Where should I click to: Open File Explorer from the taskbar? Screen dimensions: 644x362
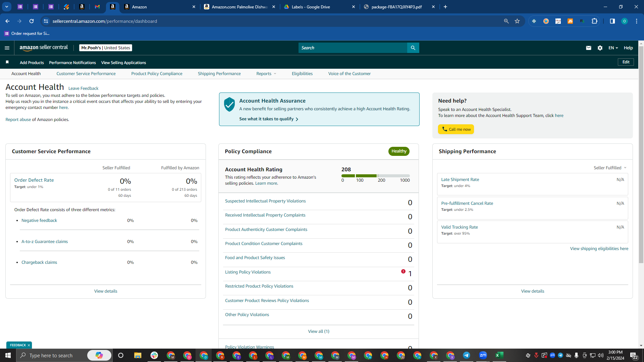pos(138,355)
